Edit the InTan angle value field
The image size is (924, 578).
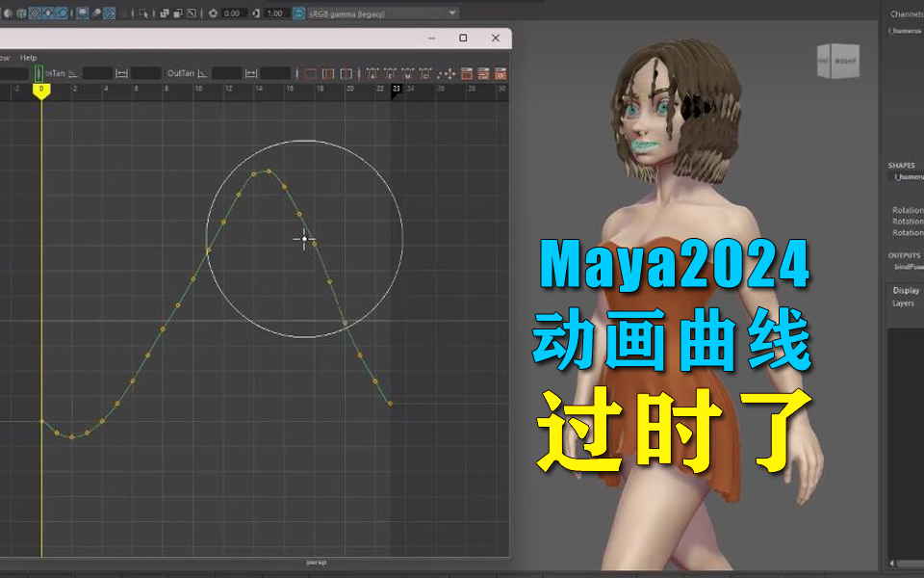click(98, 74)
